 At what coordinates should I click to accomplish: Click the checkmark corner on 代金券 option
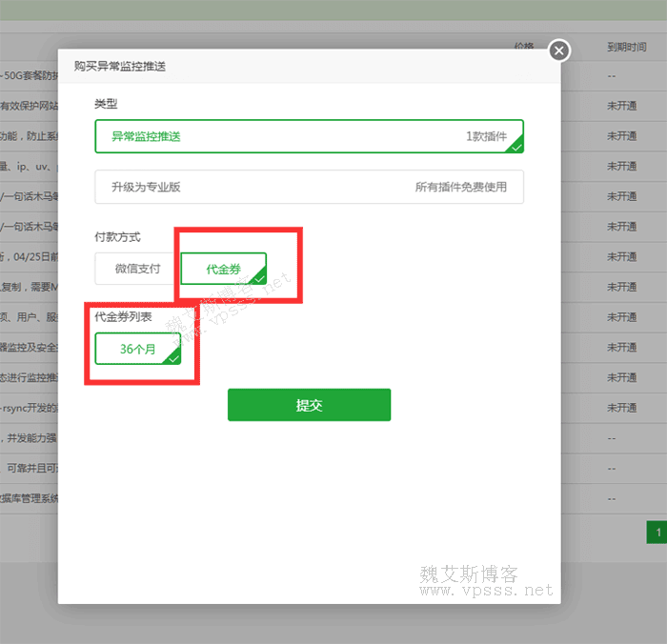coord(259,279)
